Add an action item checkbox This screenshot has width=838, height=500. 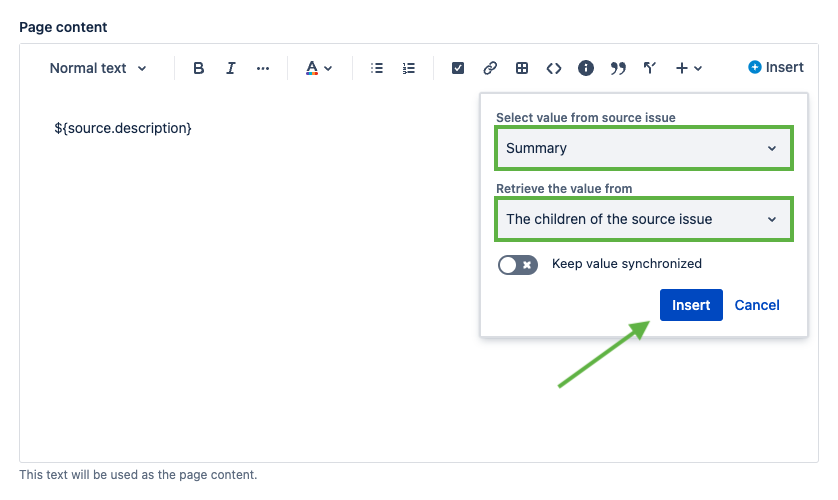click(x=458, y=68)
